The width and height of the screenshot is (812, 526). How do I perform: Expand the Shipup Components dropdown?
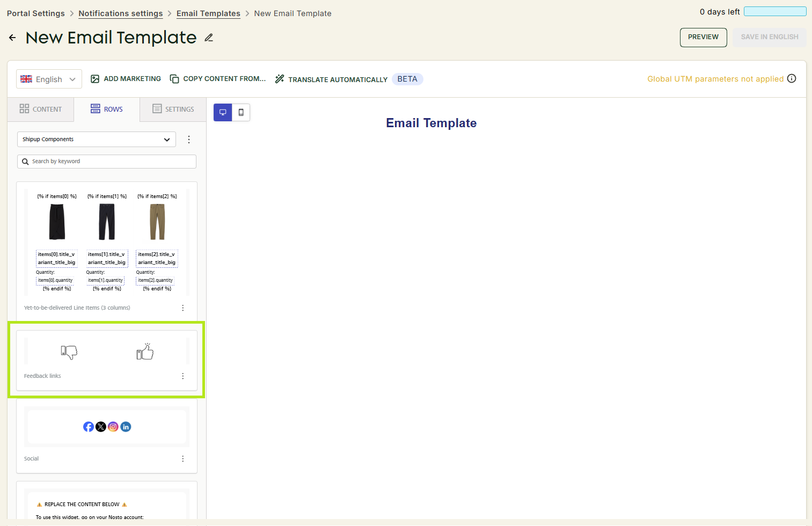click(x=97, y=140)
